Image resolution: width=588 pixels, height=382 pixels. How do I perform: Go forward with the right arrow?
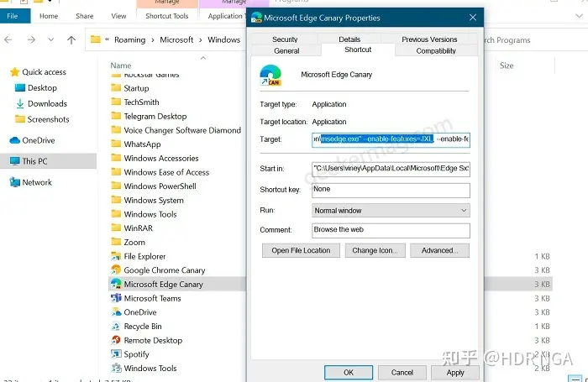(x=32, y=39)
